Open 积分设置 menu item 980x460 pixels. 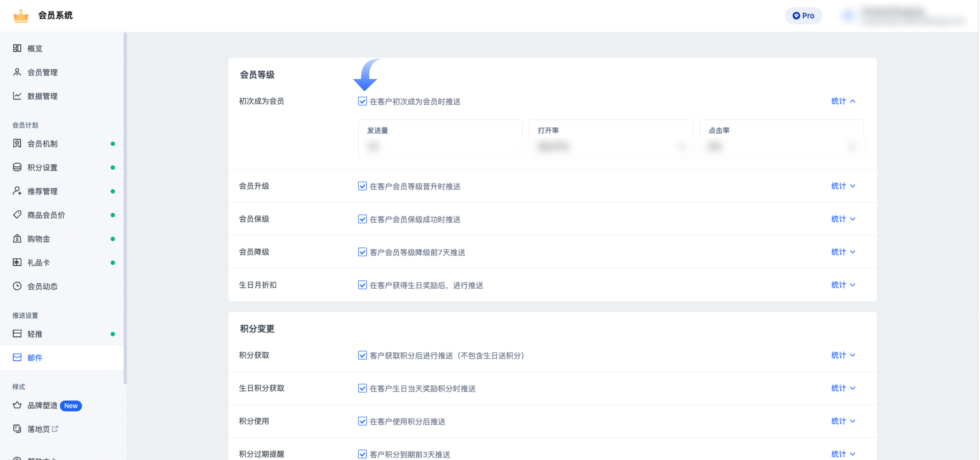62,167
